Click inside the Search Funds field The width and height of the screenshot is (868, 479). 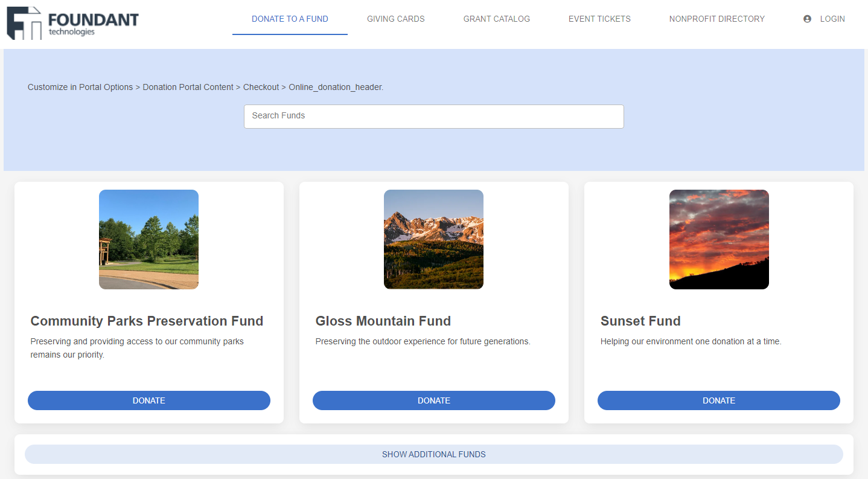pos(433,117)
